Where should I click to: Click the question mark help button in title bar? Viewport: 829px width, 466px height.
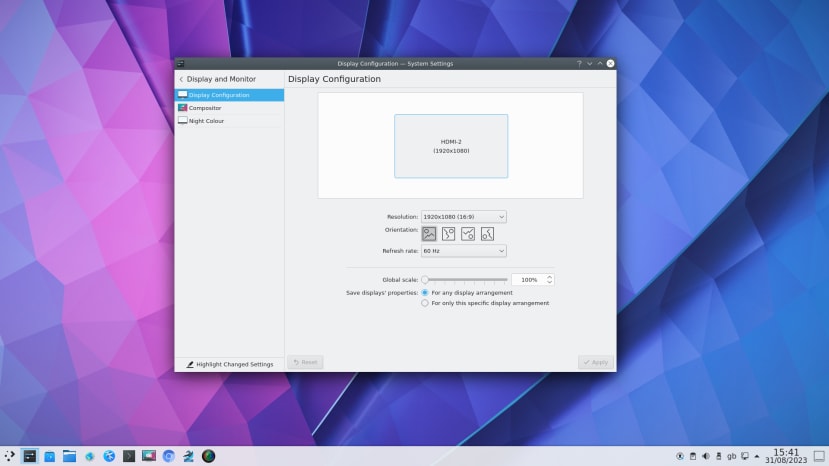click(x=579, y=63)
